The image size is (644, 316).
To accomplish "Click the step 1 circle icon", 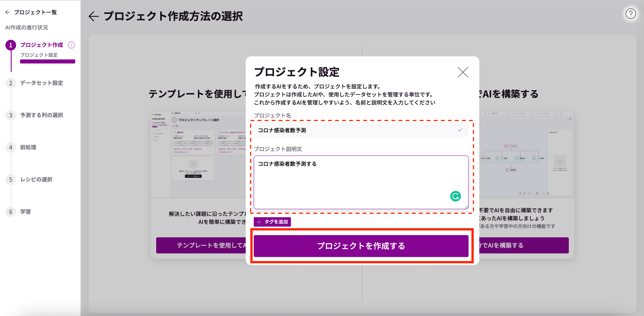I will click(x=11, y=45).
